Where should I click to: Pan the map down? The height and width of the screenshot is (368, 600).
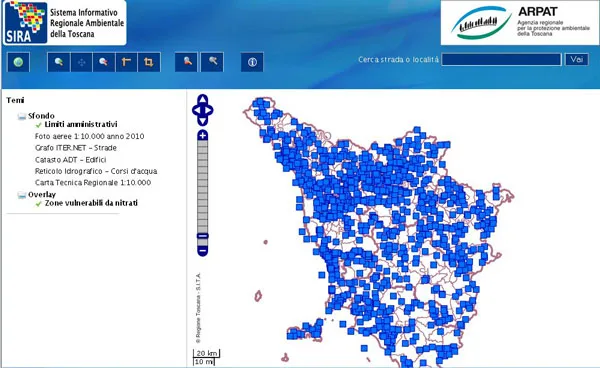(x=202, y=121)
